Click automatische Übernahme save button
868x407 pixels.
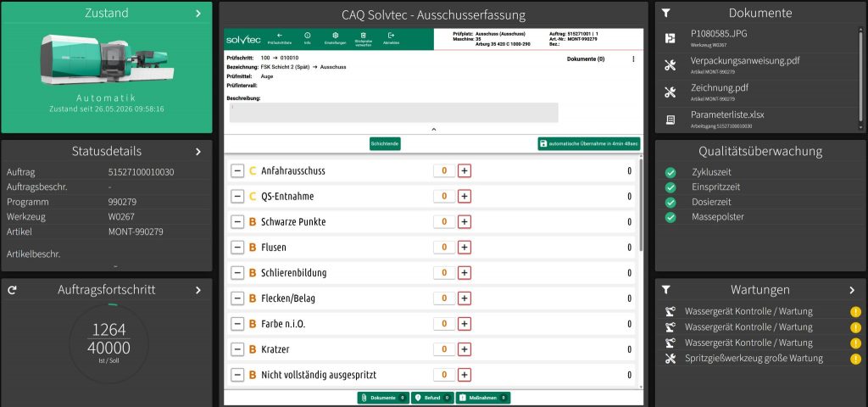click(x=589, y=143)
